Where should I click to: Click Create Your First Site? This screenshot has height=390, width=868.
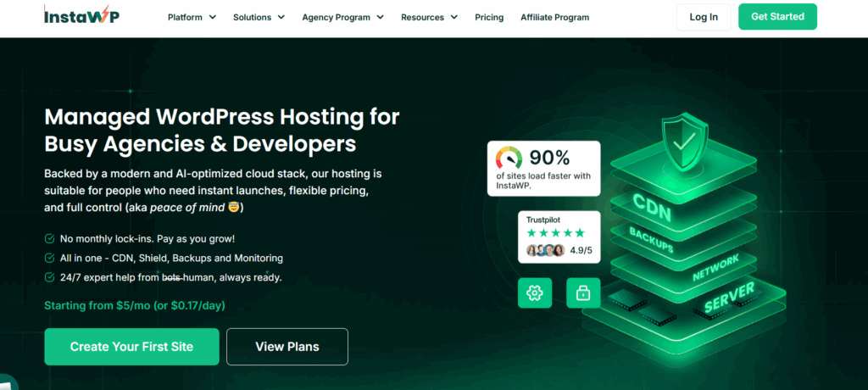131,347
